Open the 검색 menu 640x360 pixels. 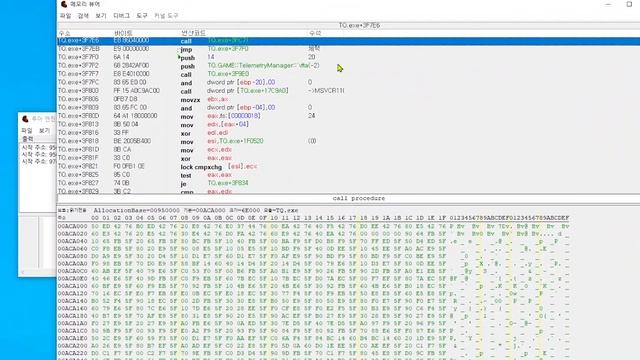pyautogui.click(x=83, y=16)
